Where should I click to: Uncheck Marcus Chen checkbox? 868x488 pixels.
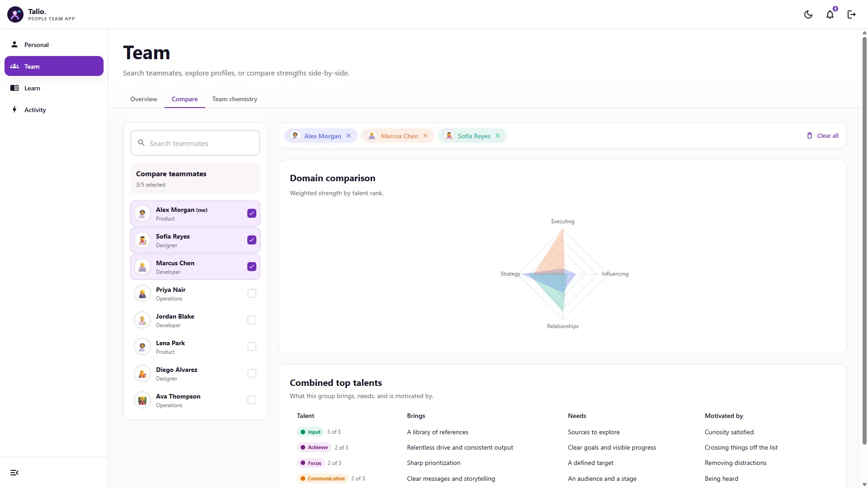(252, 267)
